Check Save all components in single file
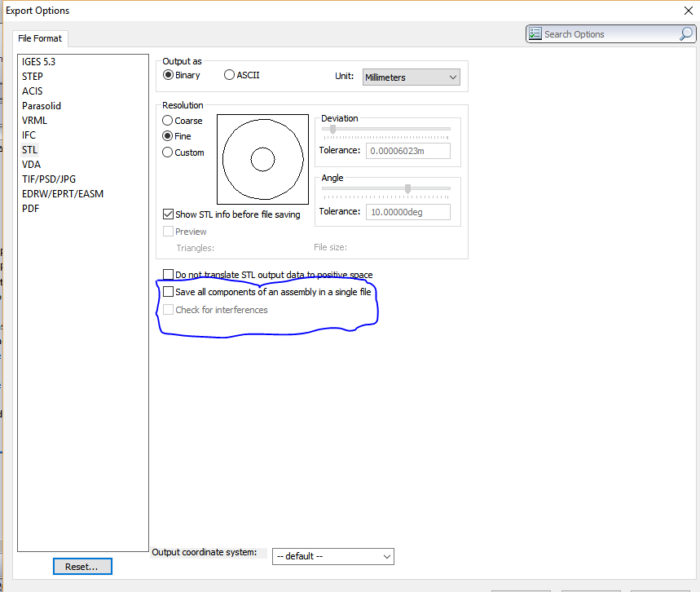The image size is (700, 592). tap(169, 292)
